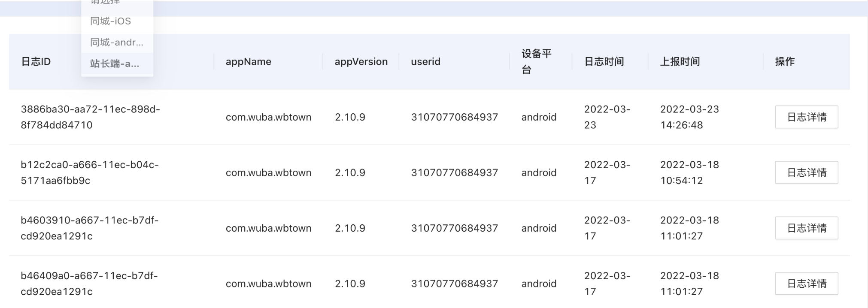Click the 日志ID column header
The height and width of the screenshot is (308, 868).
point(36,62)
